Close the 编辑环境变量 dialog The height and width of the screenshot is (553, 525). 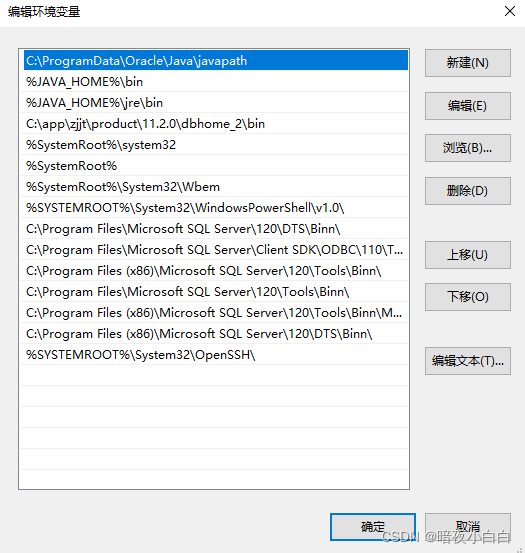pyautogui.click(x=510, y=11)
